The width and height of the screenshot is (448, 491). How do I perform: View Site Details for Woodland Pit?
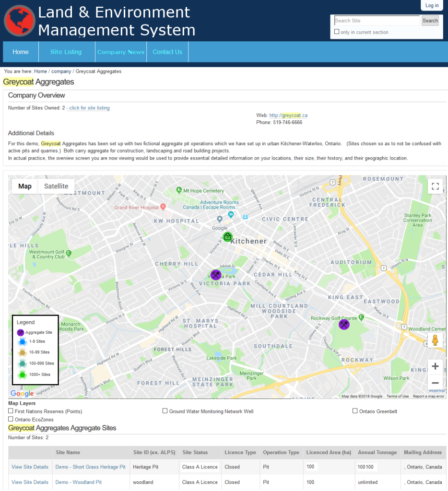pyautogui.click(x=30, y=482)
